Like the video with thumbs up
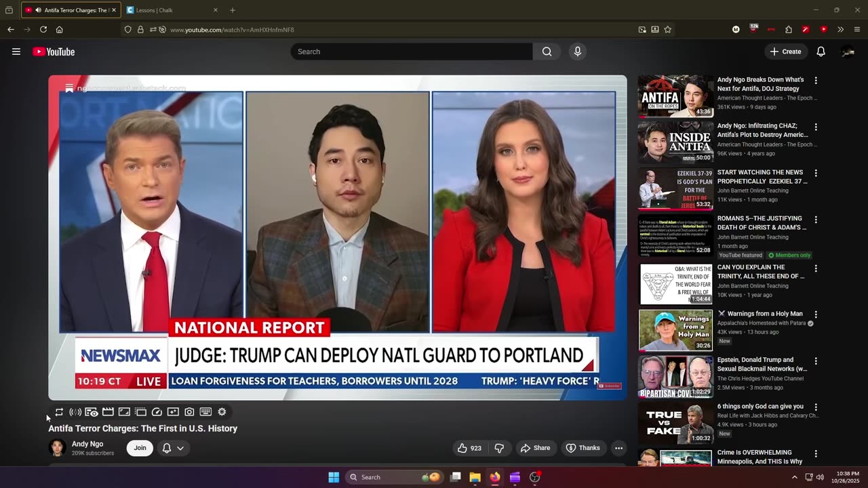 (469, 448)
